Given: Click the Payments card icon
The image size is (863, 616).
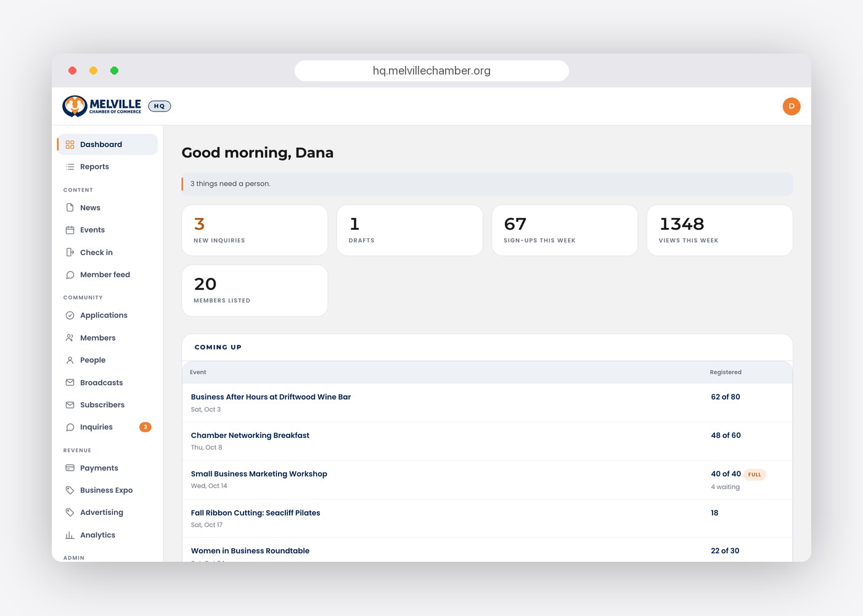Looking at the screenshot, I should pyautogui.click(x=70, y=468).
